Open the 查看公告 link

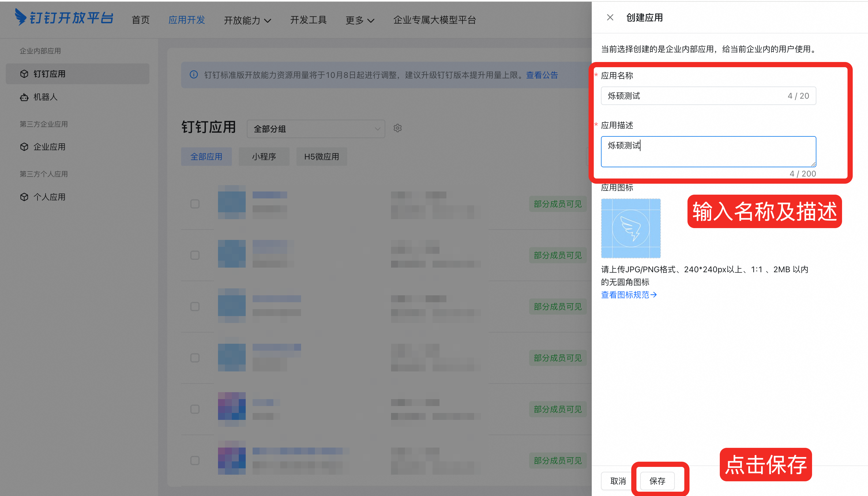click(542, 75)
